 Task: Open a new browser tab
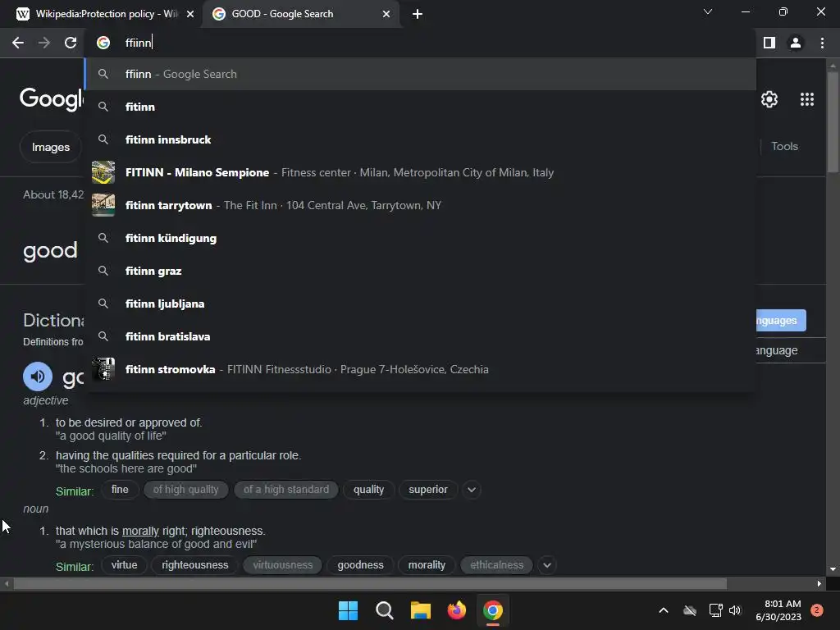418,14
